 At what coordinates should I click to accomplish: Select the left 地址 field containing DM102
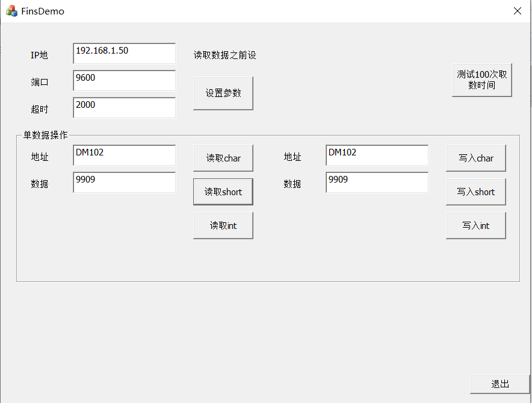pyautogui.click(x=123, y=155)
